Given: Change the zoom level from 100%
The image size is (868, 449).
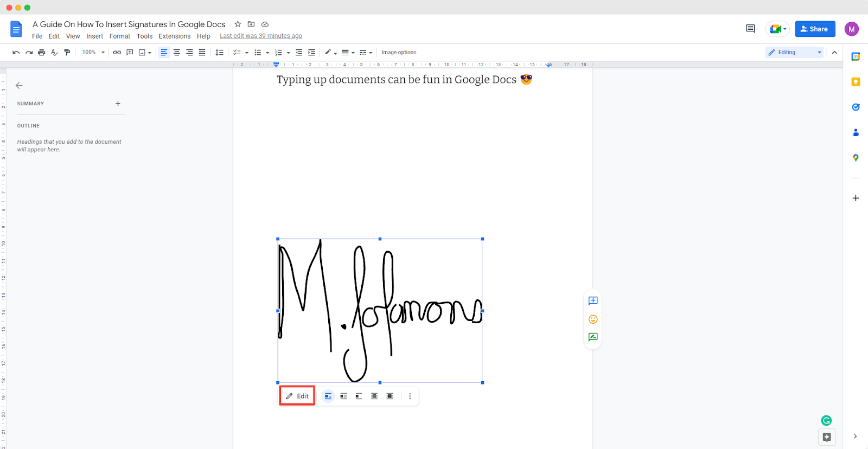Looking at the screenshot, I should (x=93, y=53).
